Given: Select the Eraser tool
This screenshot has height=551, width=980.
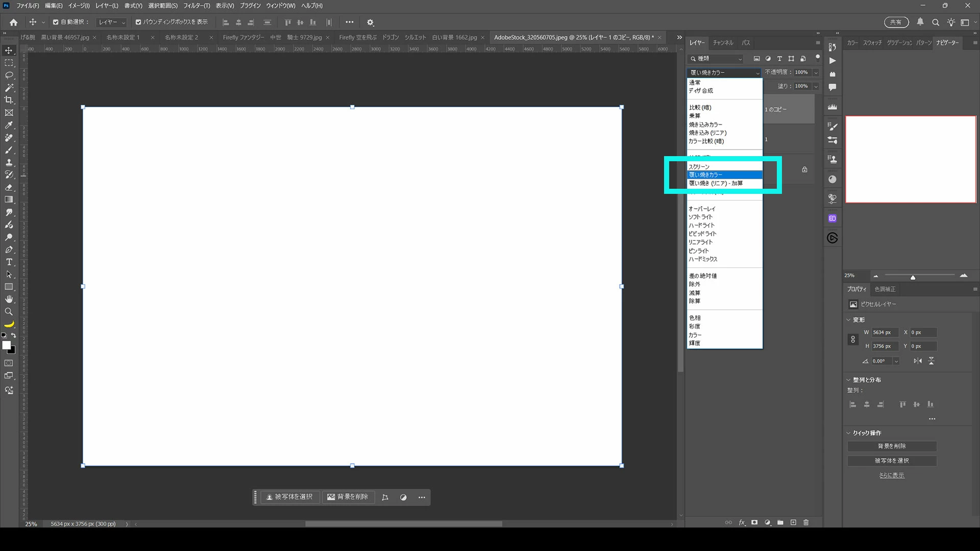Looking at the screenshot, I should tap(9, 187).
